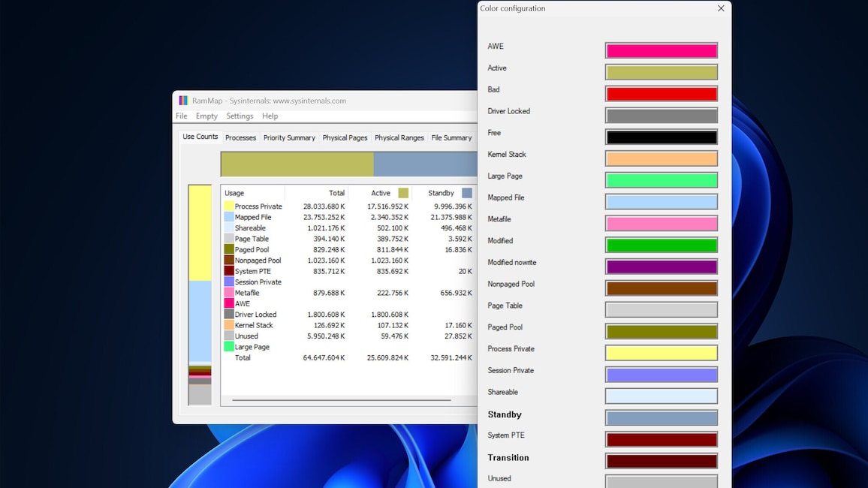Click the Total standby value 32.591.244 K
The image size is (868, 488).
click(451, 358)
